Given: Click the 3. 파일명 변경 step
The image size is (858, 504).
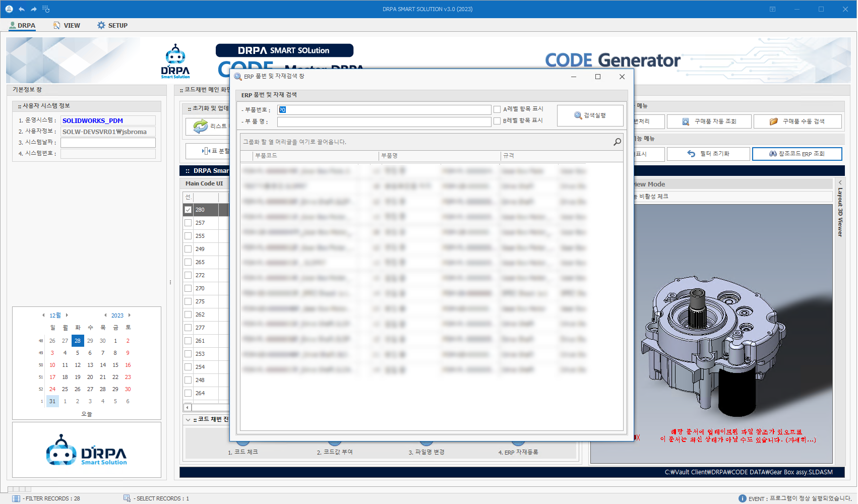Looking at the screenshot, I should 426,452.
